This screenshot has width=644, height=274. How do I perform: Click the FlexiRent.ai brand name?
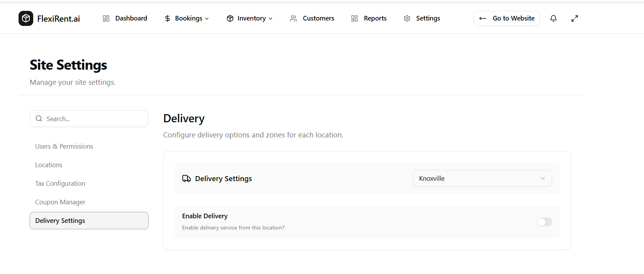59,19
